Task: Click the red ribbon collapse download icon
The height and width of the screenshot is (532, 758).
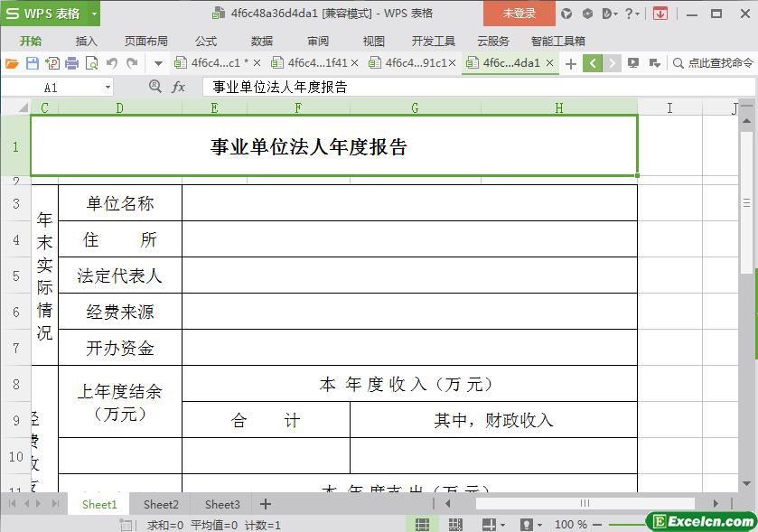Action: 660,14
